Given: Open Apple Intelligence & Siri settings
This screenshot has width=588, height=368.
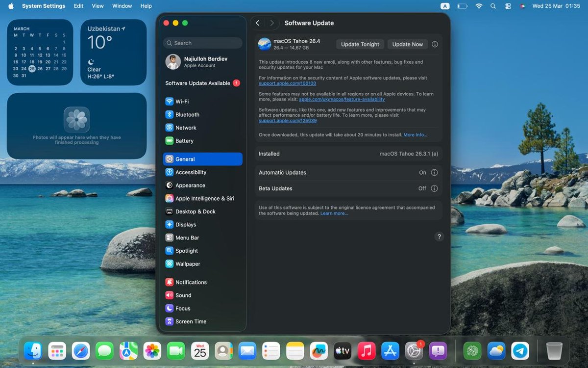Looking at the screenshot, I should coord(202,199).
